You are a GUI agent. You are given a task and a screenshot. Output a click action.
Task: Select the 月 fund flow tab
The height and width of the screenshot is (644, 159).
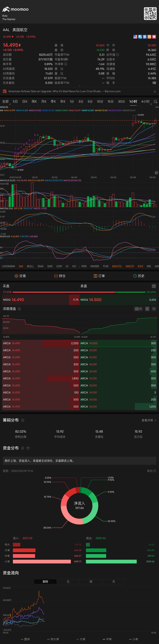114,582
